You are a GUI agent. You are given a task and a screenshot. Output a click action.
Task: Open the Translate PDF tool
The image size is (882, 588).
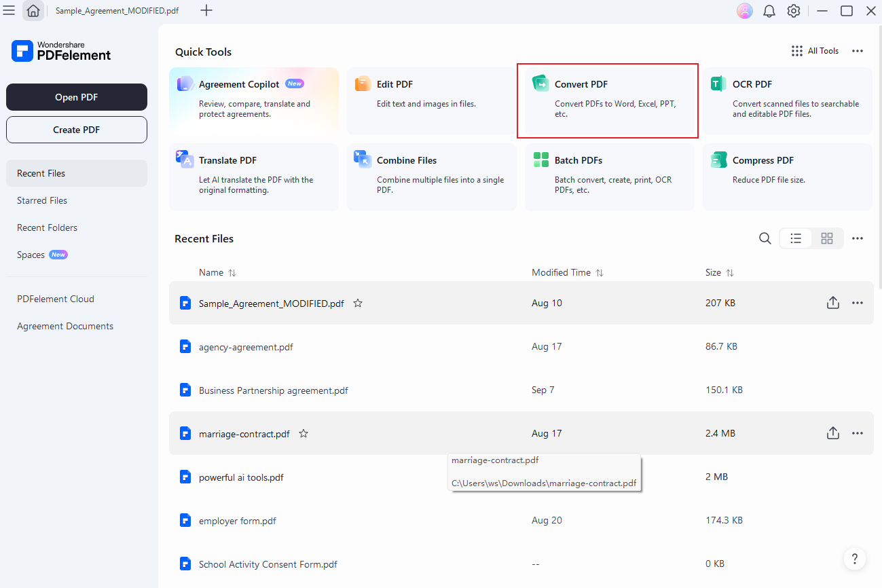[254, 177]
